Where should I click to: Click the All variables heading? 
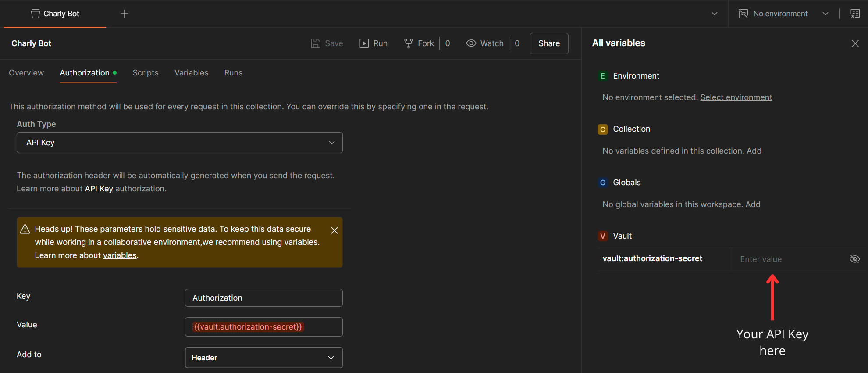point(619,43)
